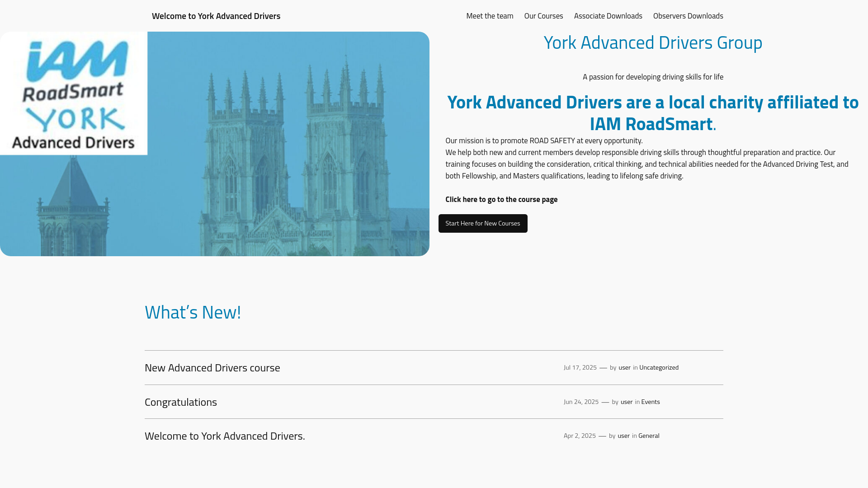Open the New Advanced Drivers course post
This screenshot has width=868, height=488.
[212, 367]
